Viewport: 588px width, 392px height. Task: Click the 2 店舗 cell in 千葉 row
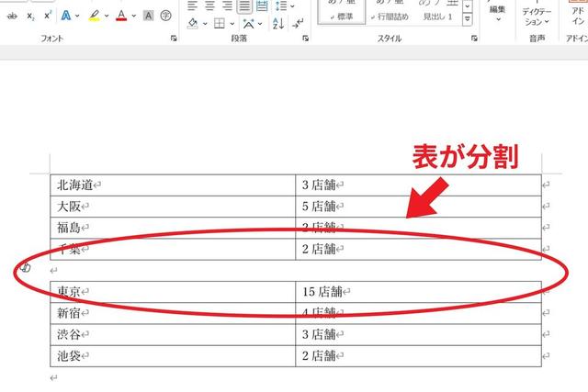(x=419, y=249)
